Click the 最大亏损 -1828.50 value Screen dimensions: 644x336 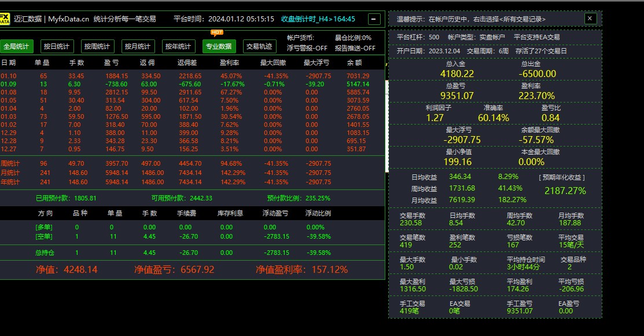(x=463, y=289)
